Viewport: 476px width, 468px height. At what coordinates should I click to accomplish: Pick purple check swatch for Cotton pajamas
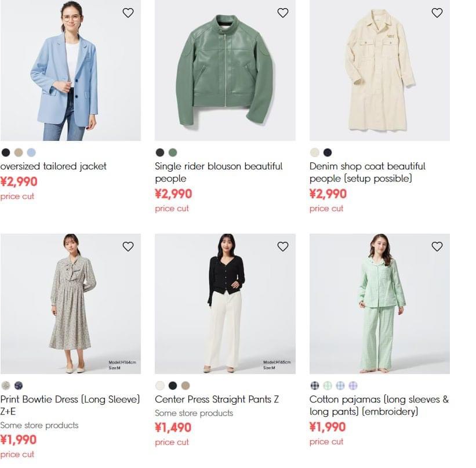coord(353,386)
